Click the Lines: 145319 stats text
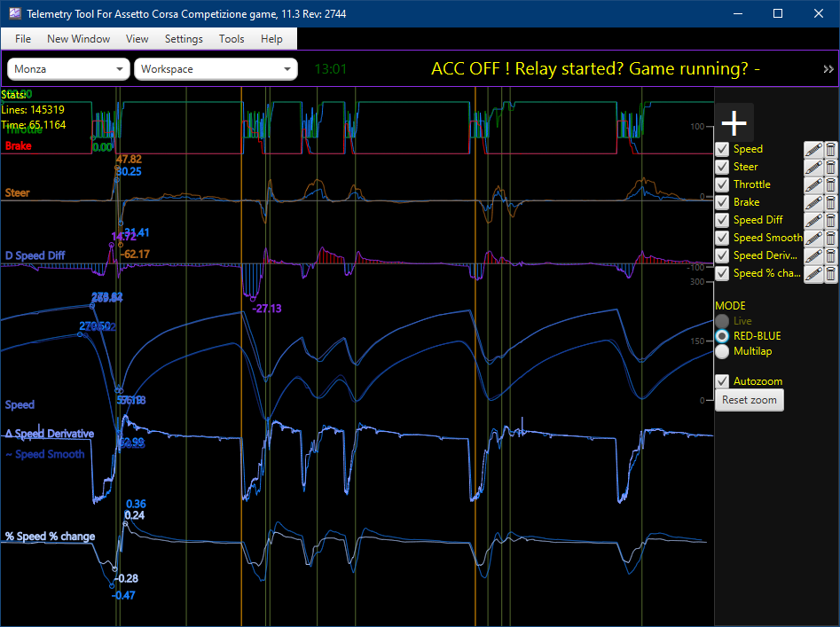840x627 pixels. coord(33,110)
